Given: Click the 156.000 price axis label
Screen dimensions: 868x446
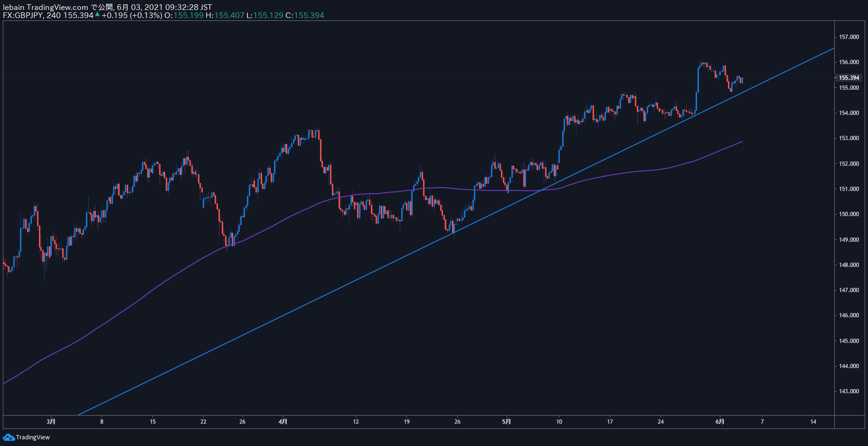Looking at the screenshot, I should click(x=849, y=62).
